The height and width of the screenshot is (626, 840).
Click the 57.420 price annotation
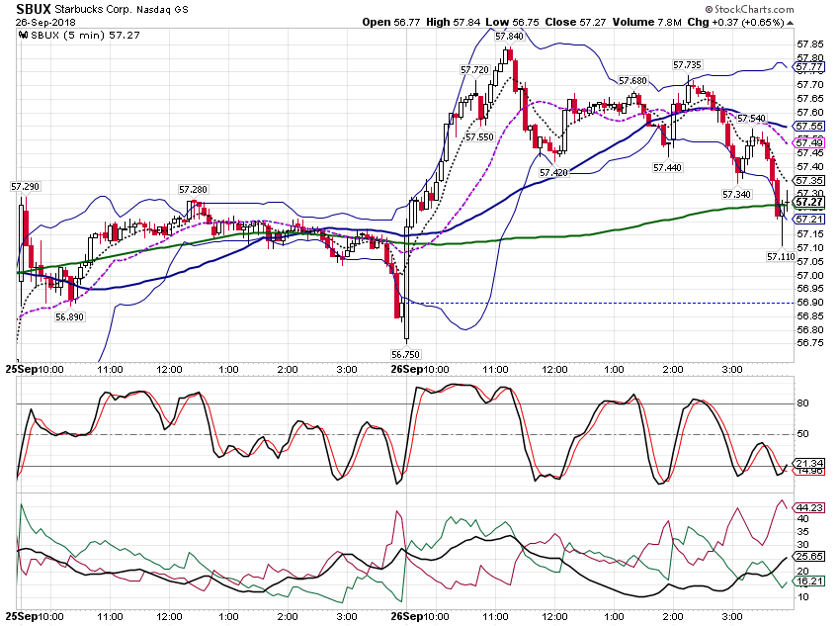[553, 172]
